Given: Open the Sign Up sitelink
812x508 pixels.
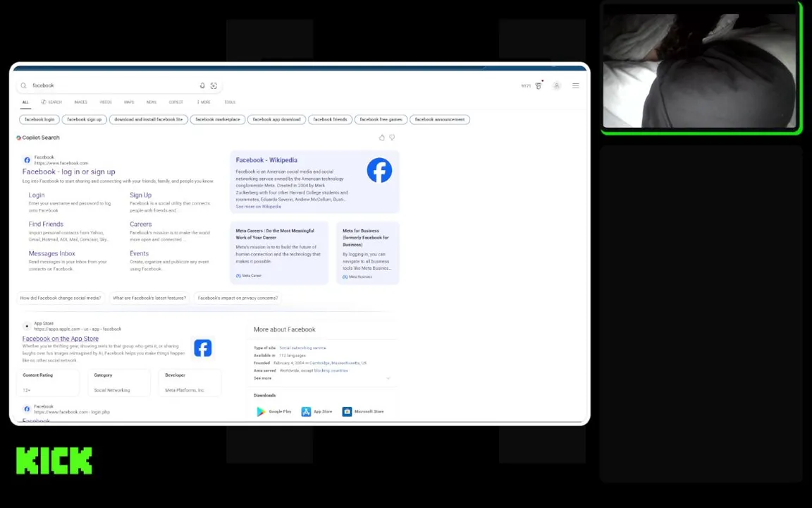Looking at the screenshot, I should click(x=140, y=195).
